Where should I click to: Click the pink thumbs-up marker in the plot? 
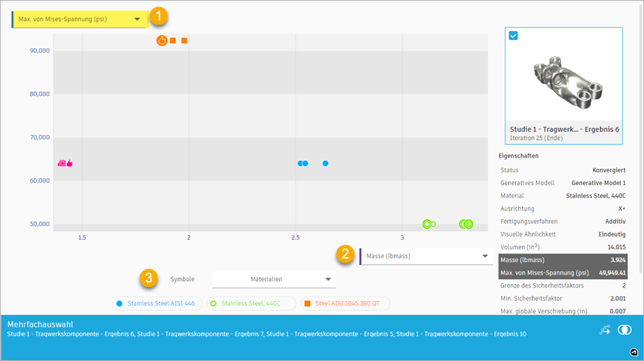(x=69, y=163)
